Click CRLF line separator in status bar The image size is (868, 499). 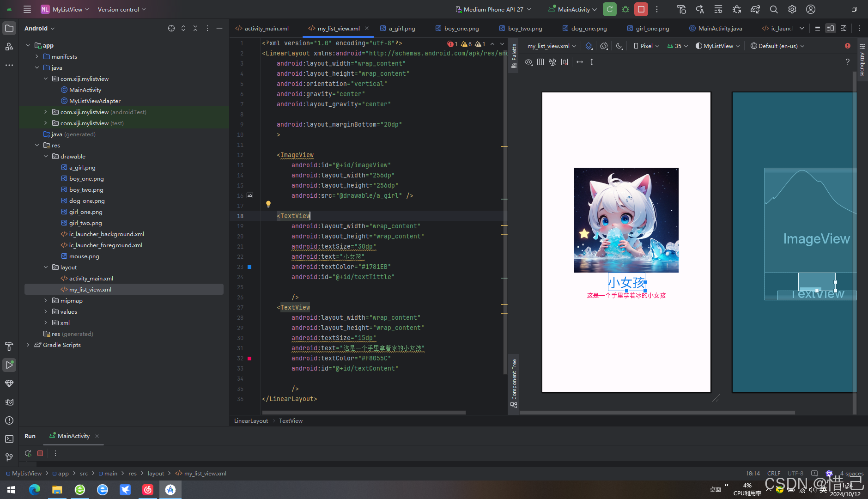774,473
